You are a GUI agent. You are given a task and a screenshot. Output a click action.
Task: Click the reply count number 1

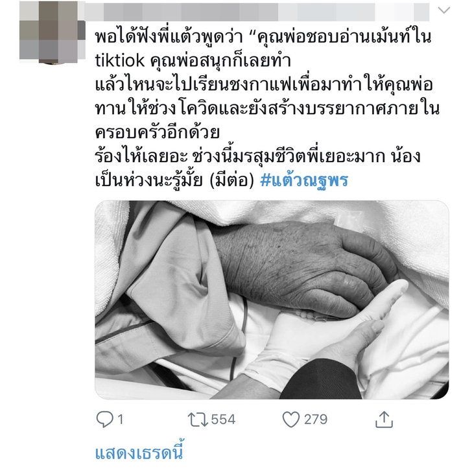[x=120, y=420]
